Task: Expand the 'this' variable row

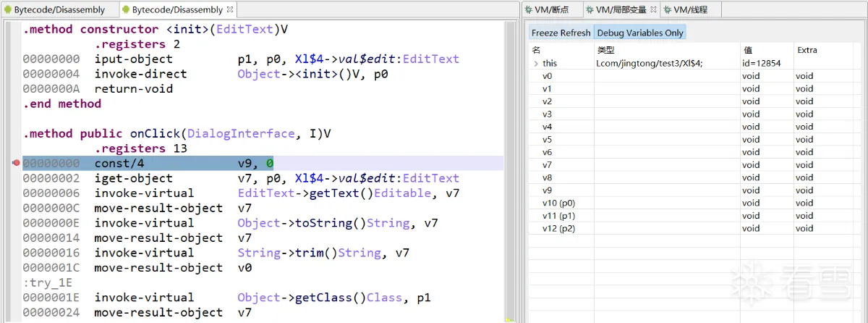Action: (x=536, y=64)
